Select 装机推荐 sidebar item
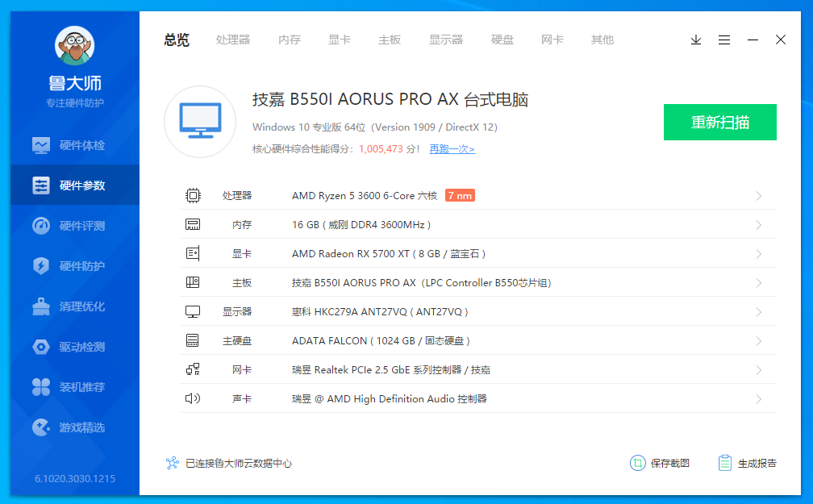Viewport: 813px width, 504px height. click(x=74, y=387)
